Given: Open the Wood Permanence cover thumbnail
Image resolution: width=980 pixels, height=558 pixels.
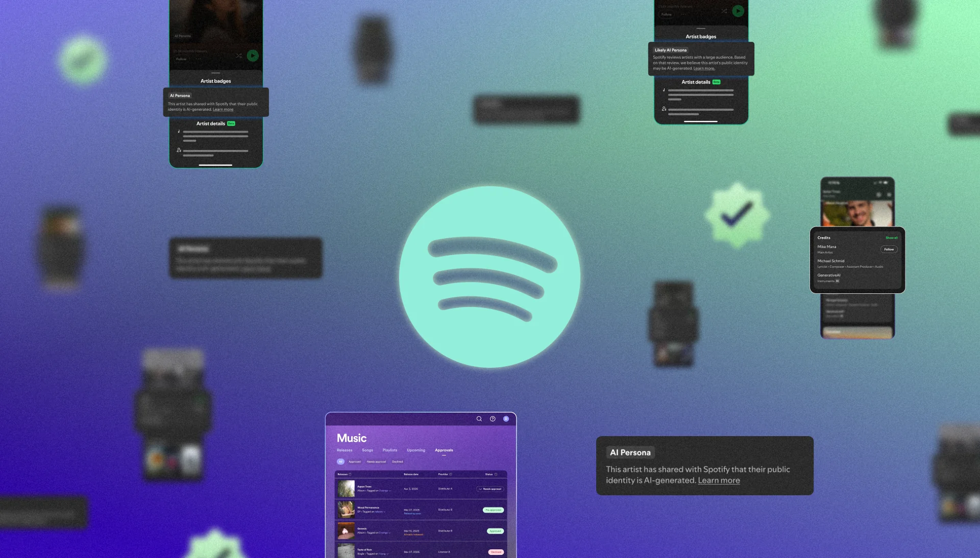Looking at the screenshot, I should tap(346, 510).
